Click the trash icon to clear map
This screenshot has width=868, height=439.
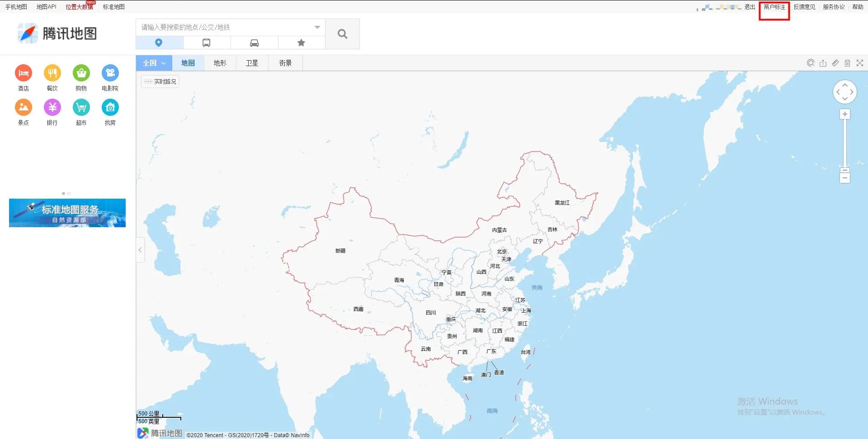(x=848, y=63)
